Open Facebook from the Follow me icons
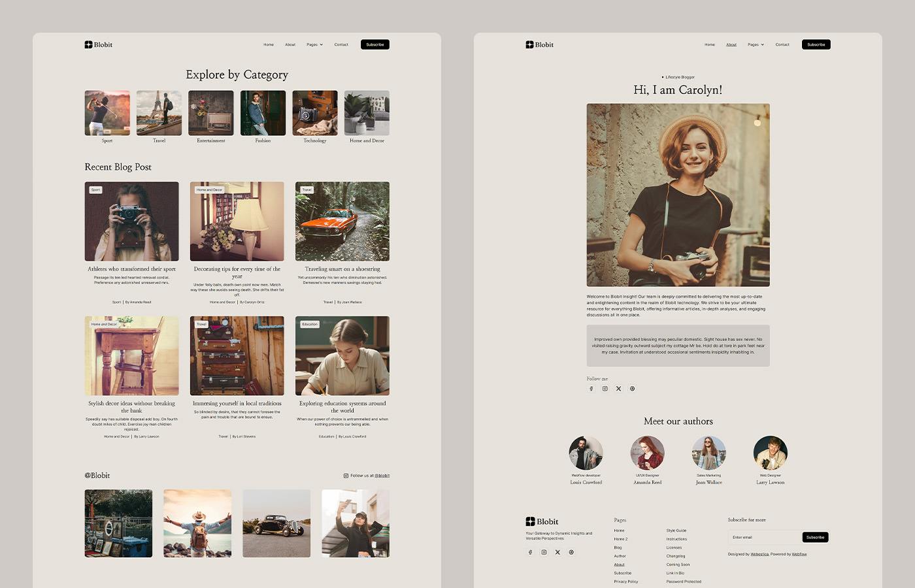This screenshot has height=588, width=915. point(591,388)
